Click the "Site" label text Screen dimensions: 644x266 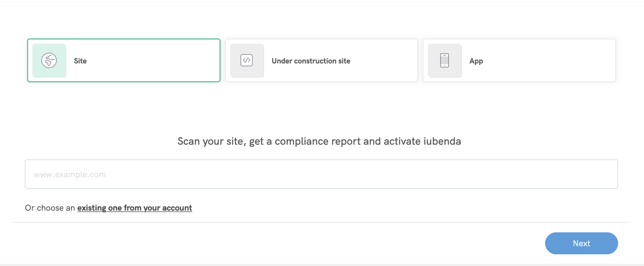coord(80,61)
